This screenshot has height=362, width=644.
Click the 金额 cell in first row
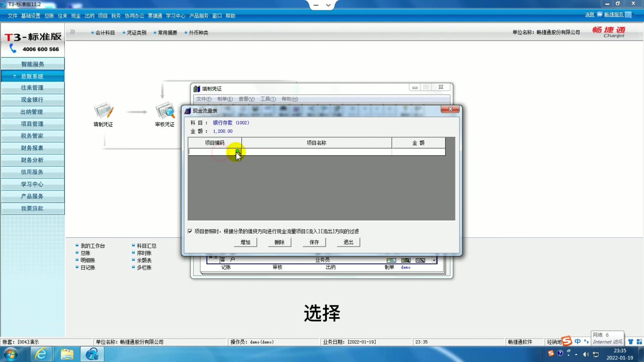point(419,152)
